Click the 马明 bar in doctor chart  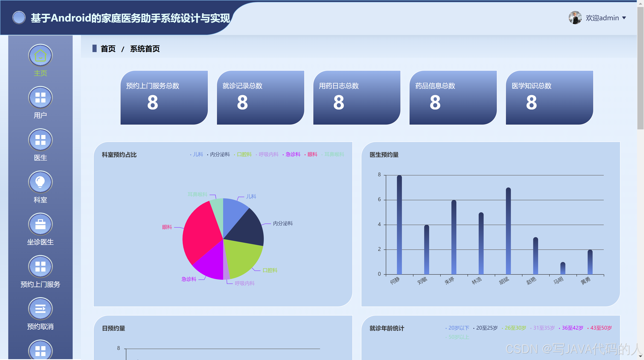pyautogui.click(x=563, y=268)
